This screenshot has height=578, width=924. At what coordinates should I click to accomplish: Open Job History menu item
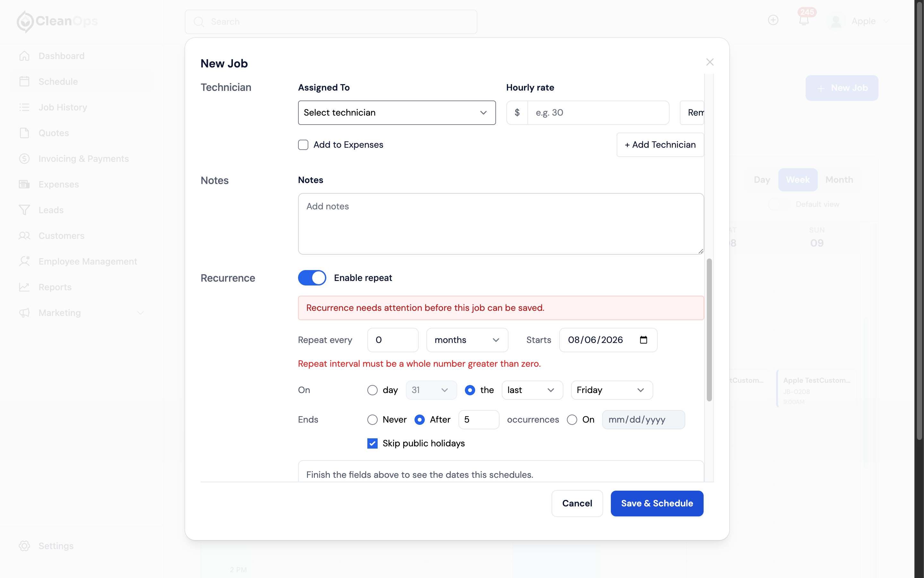click(x=81, y=107)
